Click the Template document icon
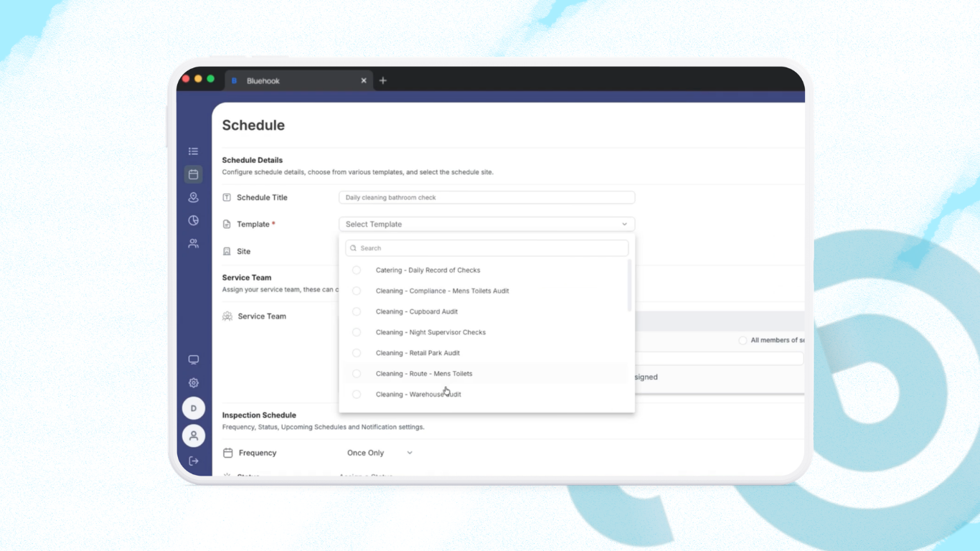980x551 pixels. pyautogui.click(x=227, y=224)
